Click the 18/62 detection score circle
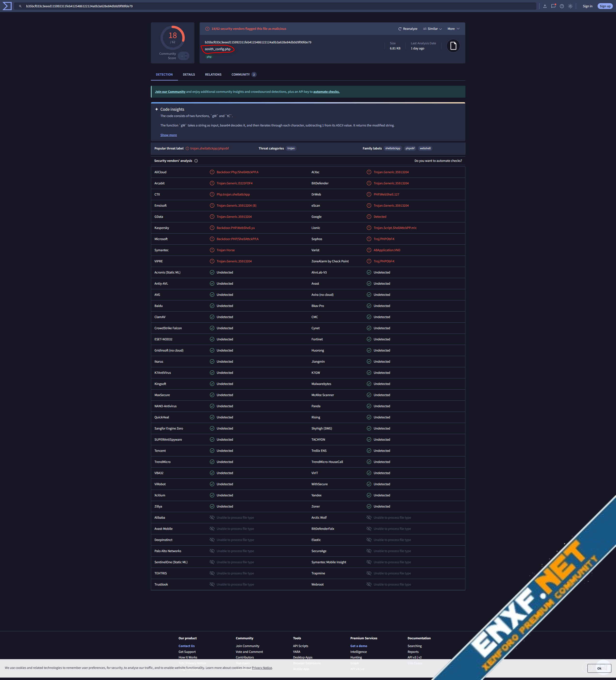The height and width of the screenshot is (680, 616). coord(173,38)
